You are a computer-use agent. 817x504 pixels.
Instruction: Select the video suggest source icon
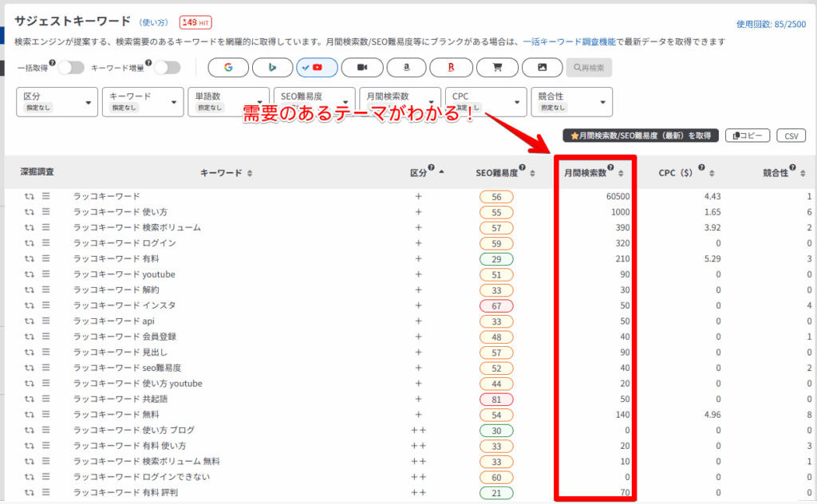(362, 67)
